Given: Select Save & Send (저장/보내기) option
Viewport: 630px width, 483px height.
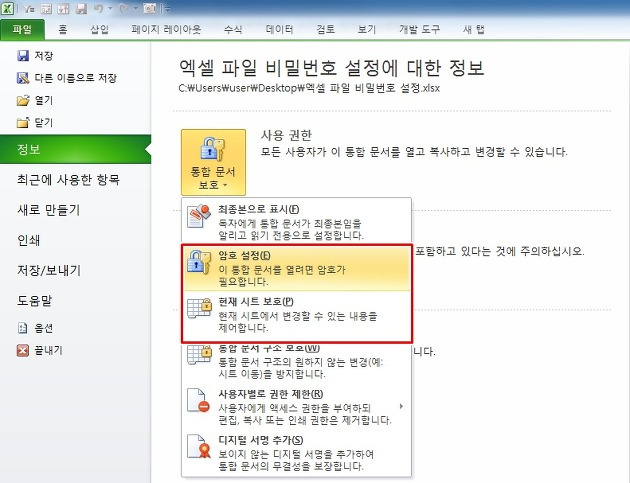Looking at the screenshot, I should pyautogui.click(x=49, y=270).
